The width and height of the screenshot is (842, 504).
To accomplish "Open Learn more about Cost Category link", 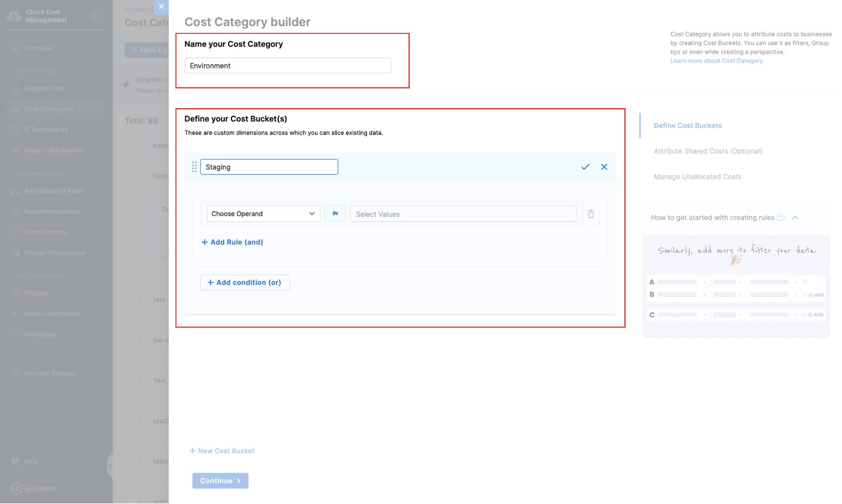I will (716, 61).
